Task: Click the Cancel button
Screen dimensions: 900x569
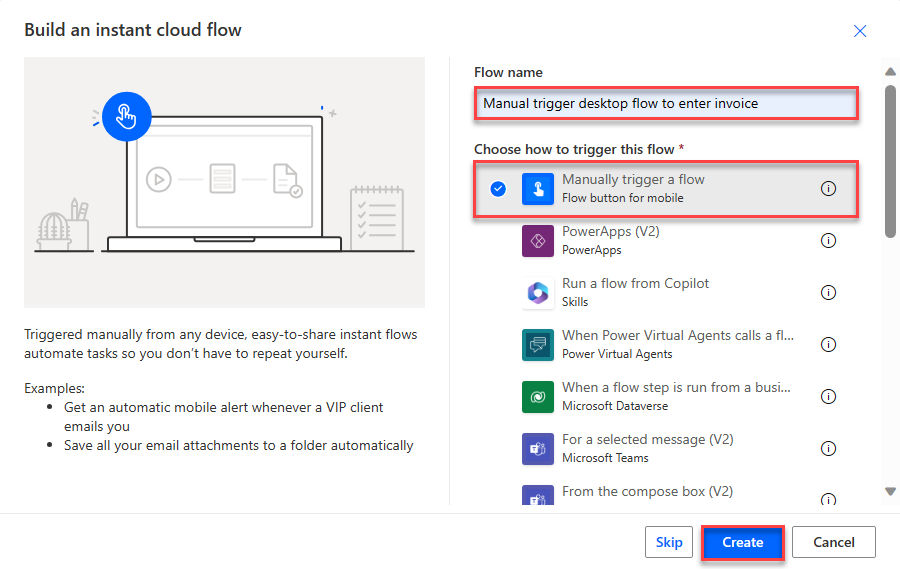Action: point(833,542)
